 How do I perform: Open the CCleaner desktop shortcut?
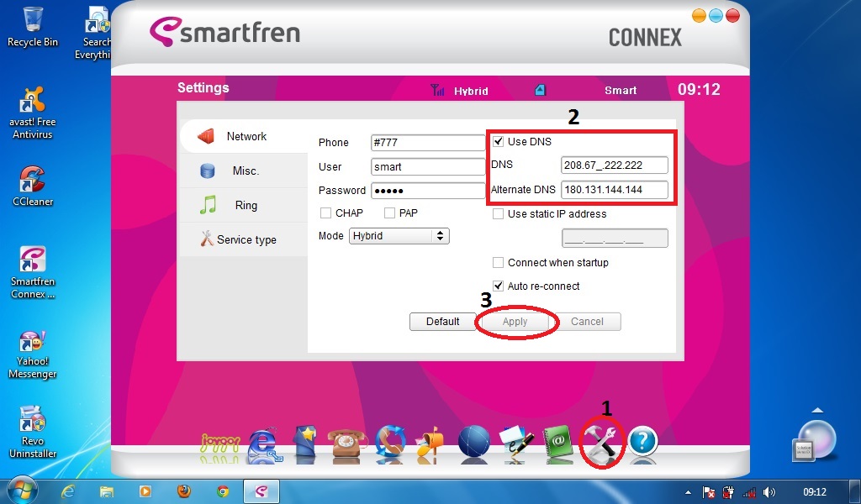pos(33,186)
